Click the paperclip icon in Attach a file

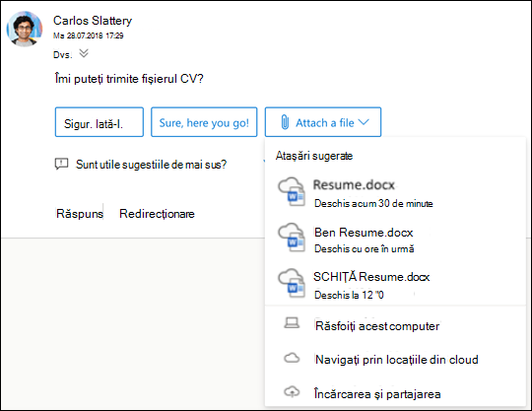[x=285, y=122]
